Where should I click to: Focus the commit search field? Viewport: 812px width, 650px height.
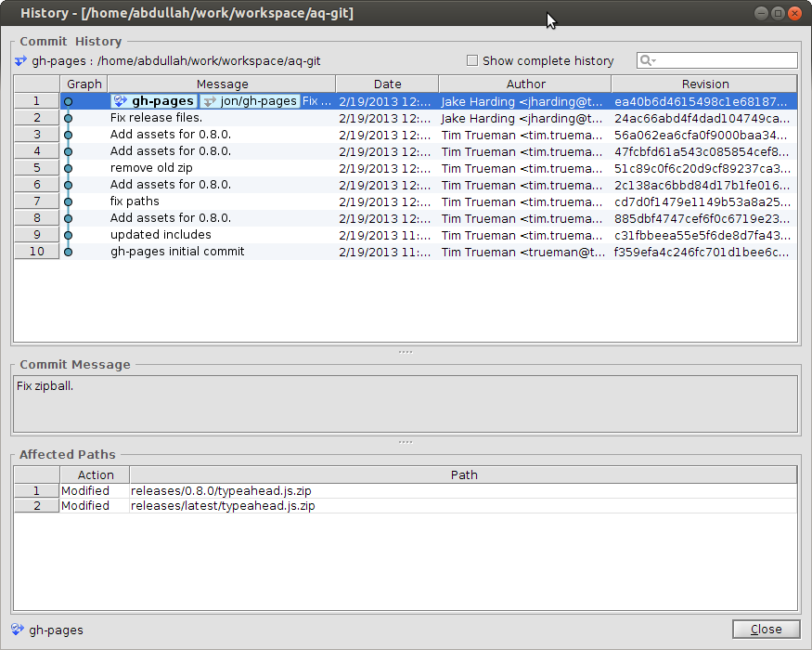[x=716, y=60]
